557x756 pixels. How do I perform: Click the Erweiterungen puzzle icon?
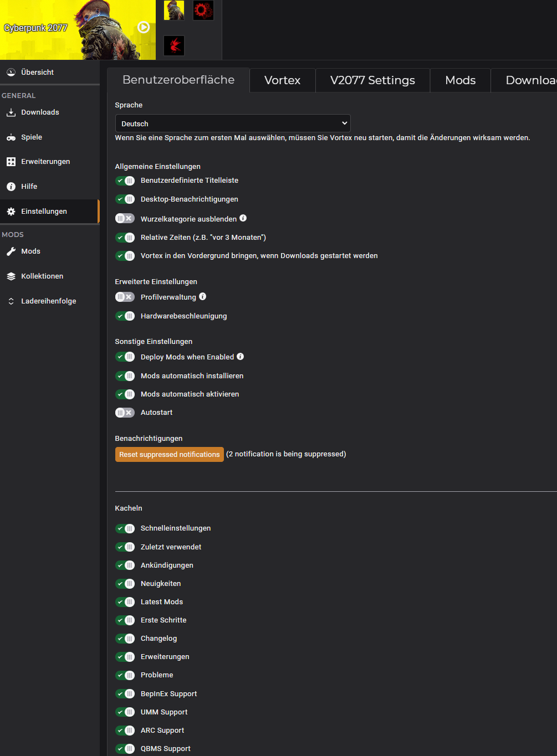[x=11, y=162]
